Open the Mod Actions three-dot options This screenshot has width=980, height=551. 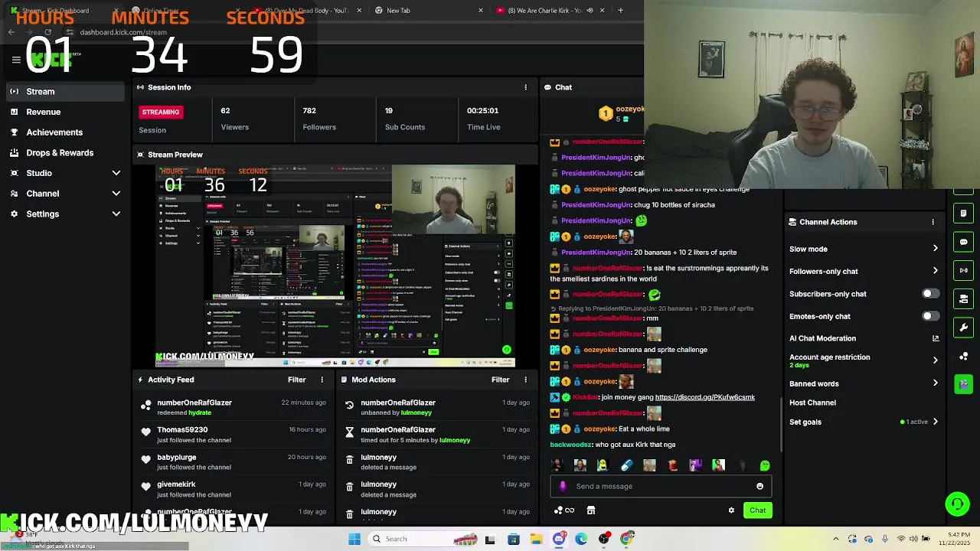tap(525, 380)
